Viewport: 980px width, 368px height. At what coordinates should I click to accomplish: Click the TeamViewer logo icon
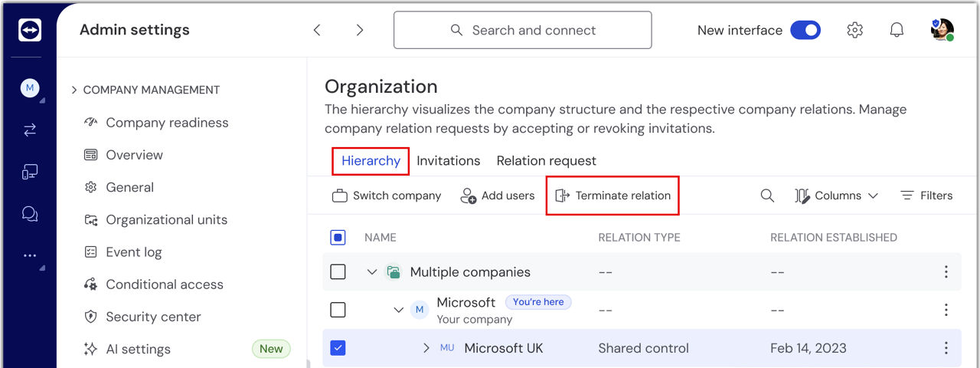[29, 30]
